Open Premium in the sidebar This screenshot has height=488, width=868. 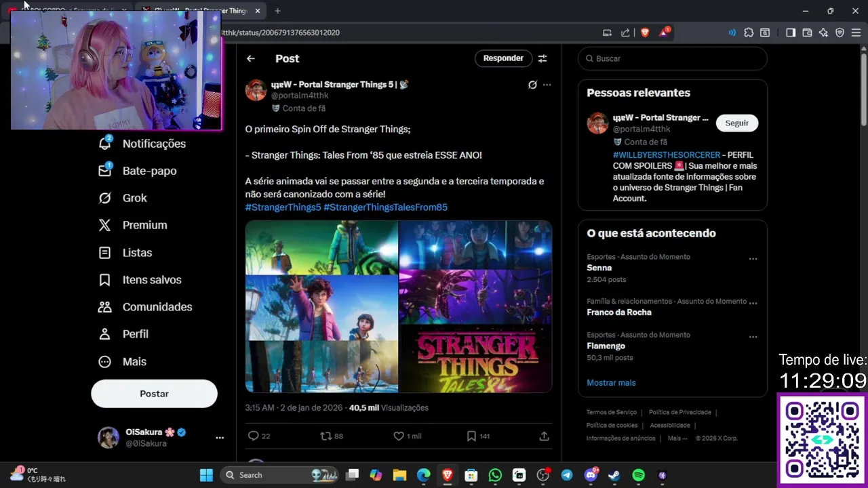pyautogui.click(x=133, y=225)
